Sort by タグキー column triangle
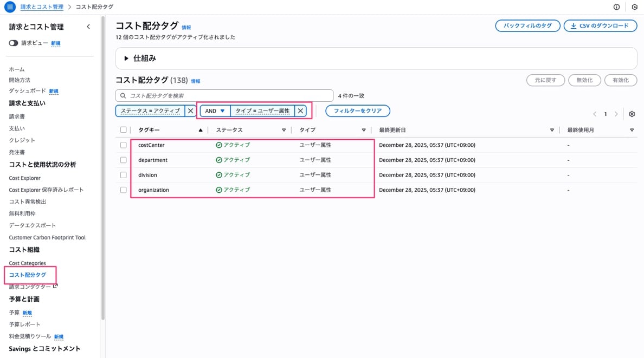 click(x=201, y=130)
